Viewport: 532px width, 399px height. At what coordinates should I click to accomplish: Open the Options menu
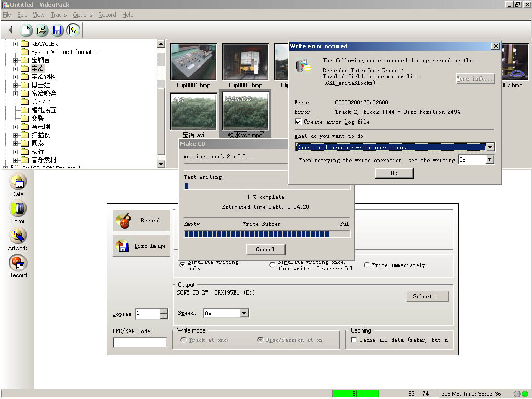tap(83, 15)
